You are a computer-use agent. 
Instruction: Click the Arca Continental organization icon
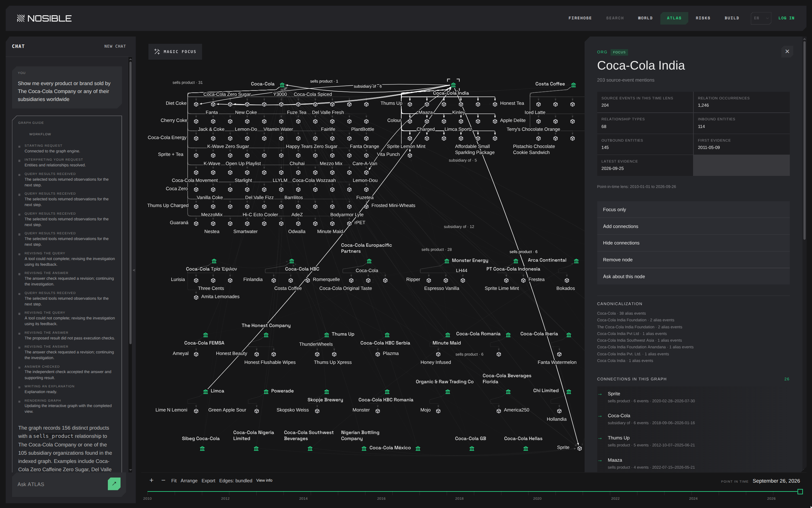coord(576,261)
